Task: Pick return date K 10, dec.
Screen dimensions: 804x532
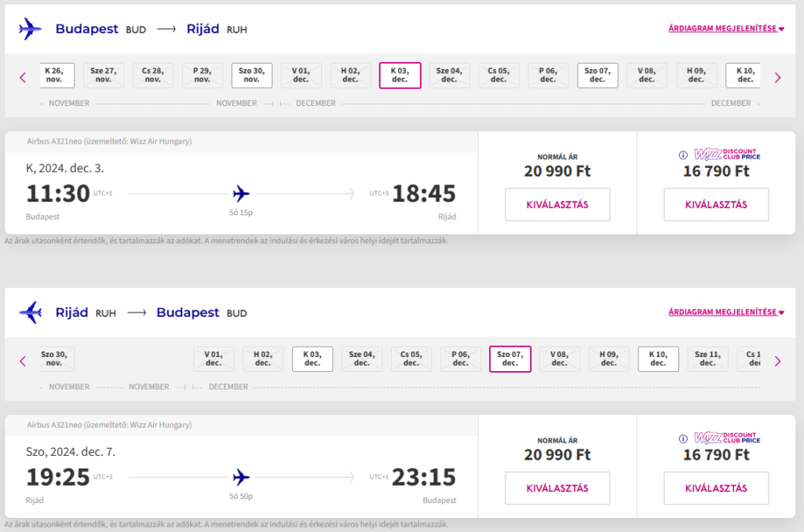Action: [x=658, y=359]
